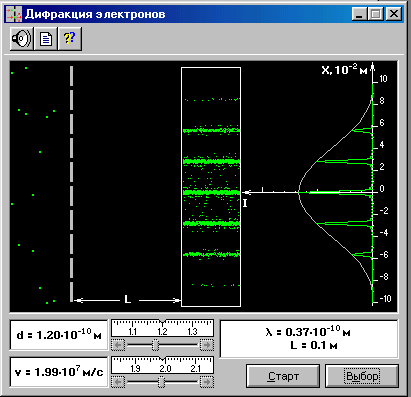Increase velocity v with right arrow
411x397 pixels.
point(207,382)
